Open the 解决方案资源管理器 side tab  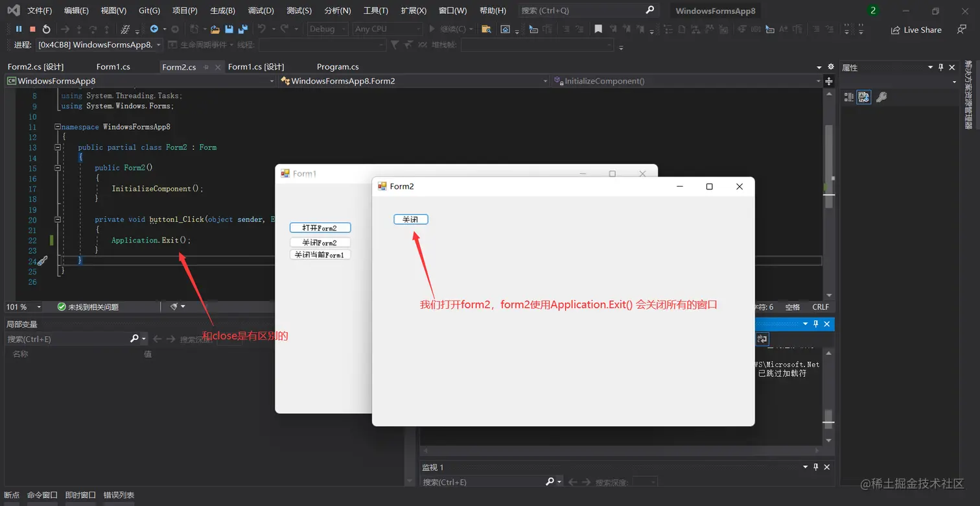pos(968,95)
